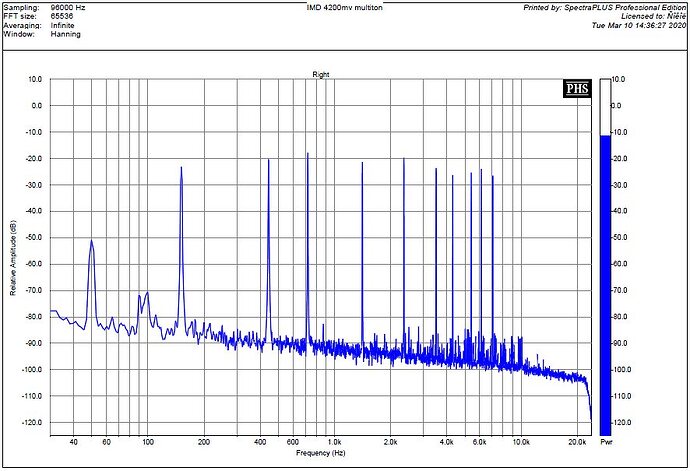
Task: Click the 'Window:' label
Action: [18, 34]
